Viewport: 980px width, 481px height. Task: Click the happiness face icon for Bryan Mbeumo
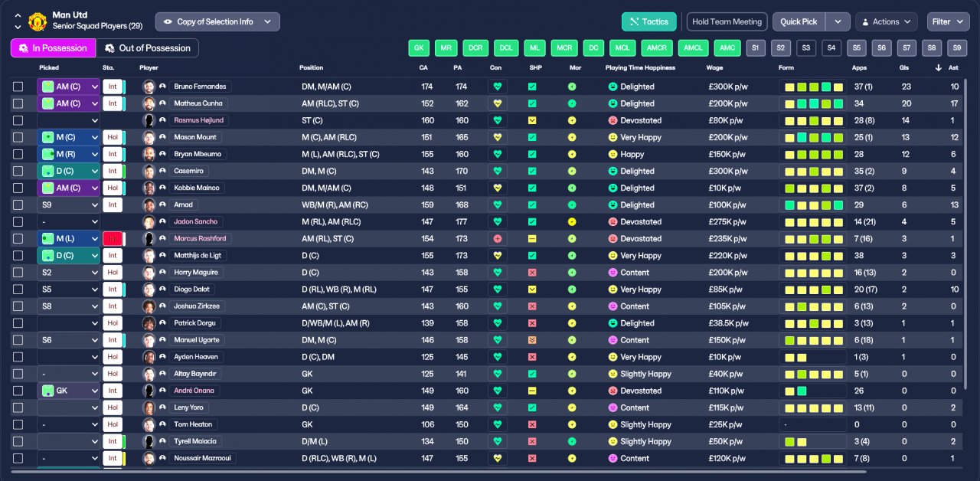pos(612,154)
